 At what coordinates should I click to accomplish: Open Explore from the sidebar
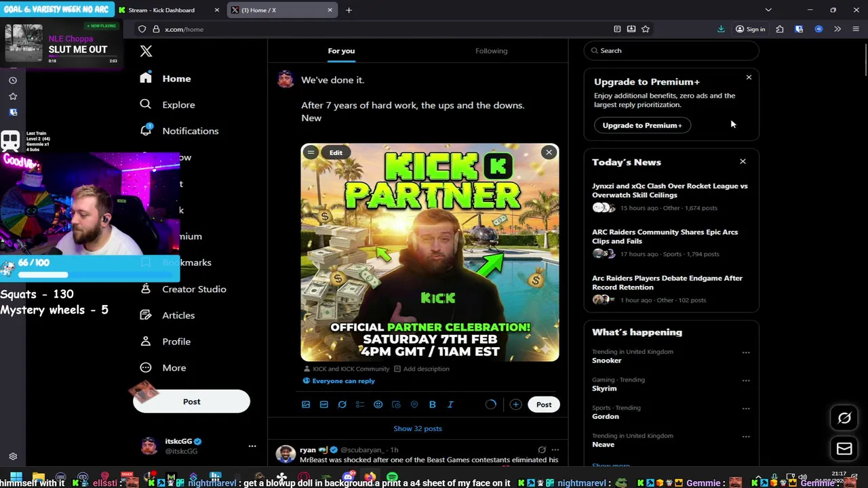point(167,105)
